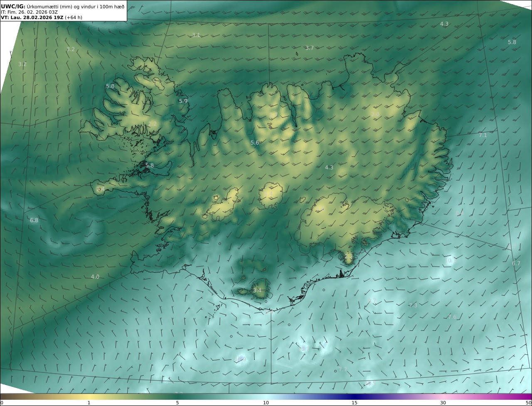Click the 50 tick label on the colorbar
This screenshot has width=532, height=406.
pyautogui.click(x=528, y=403)
